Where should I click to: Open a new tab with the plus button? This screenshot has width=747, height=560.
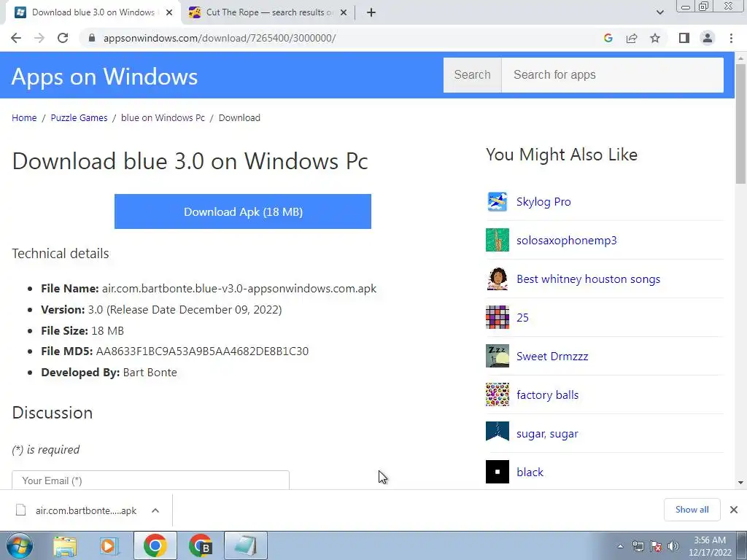[371, 12]
